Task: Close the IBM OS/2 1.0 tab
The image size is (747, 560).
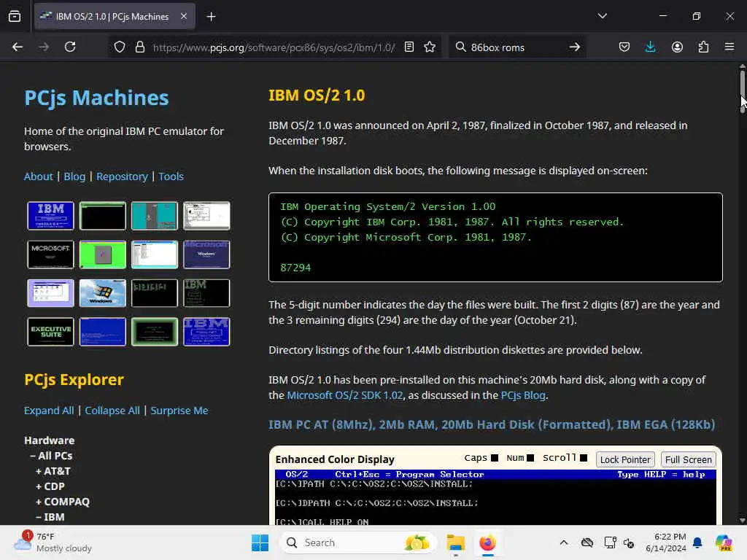Action: (x=184, y=16)
